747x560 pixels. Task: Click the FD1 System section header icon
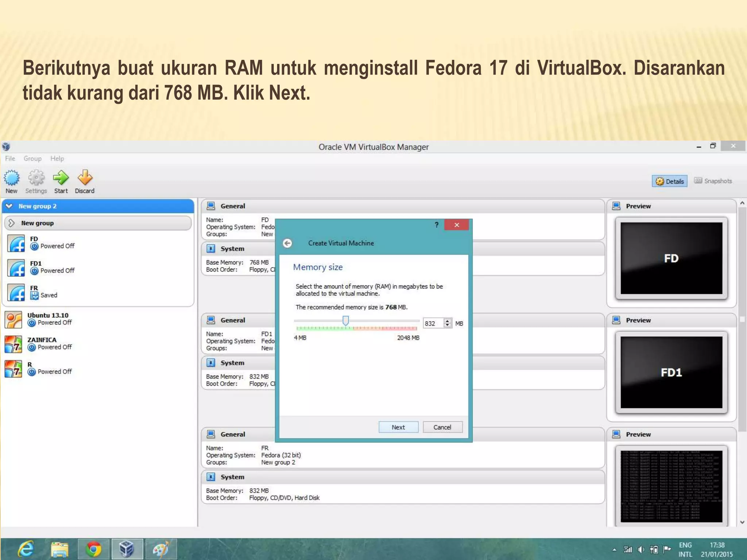click(x=211, y=363)
